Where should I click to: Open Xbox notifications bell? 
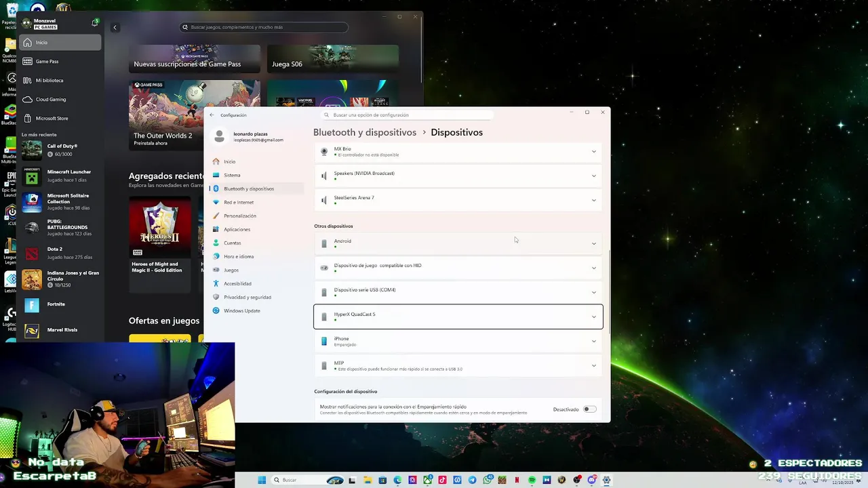[95, 23]
